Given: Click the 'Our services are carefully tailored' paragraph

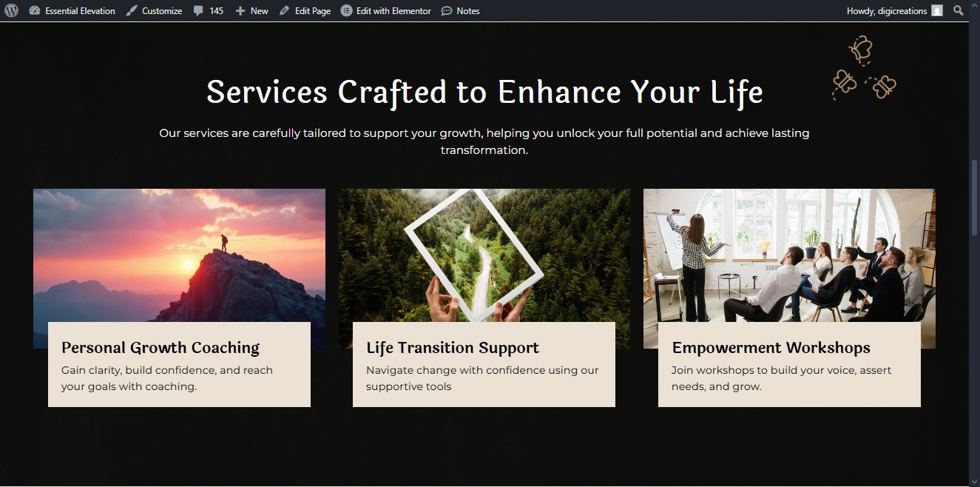Looking at the screenshot, I should [x=484, y=141].
